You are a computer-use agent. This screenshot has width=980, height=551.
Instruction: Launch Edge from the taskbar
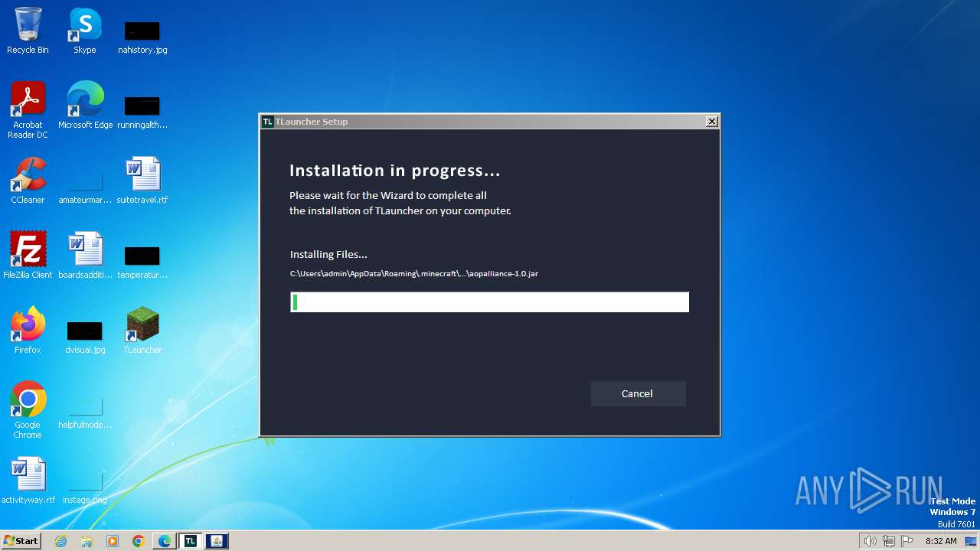coord(165,541)
